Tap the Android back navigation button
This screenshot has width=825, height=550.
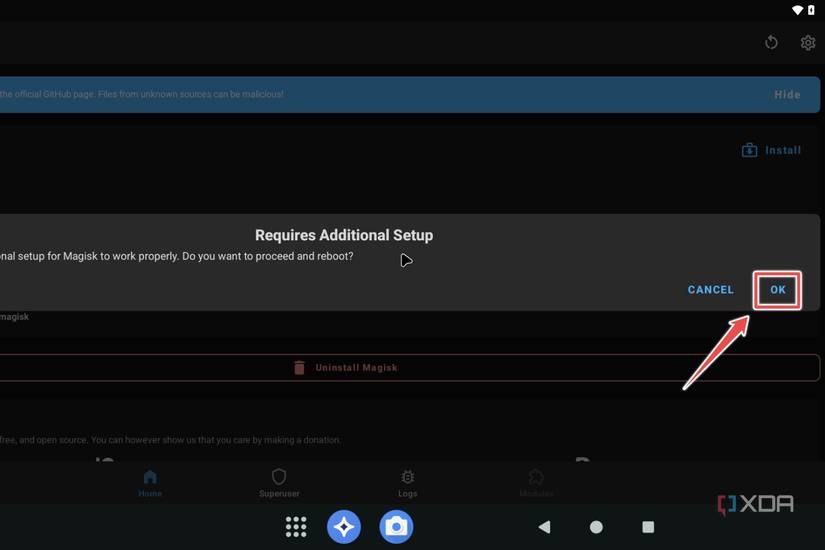tap(545, 527)
